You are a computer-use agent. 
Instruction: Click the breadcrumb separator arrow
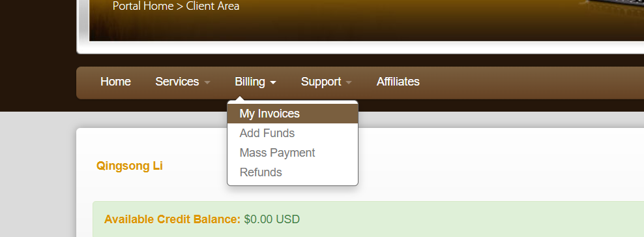(180, 7)
